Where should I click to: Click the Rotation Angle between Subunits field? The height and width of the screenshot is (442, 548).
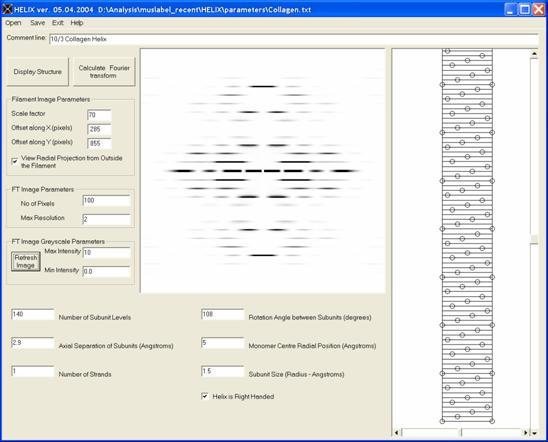tap(223, 314)
